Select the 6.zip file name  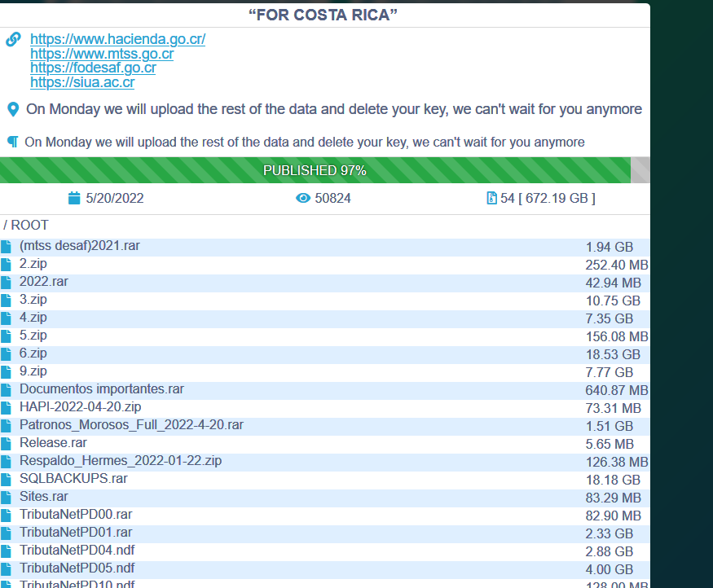pos(33,353)
